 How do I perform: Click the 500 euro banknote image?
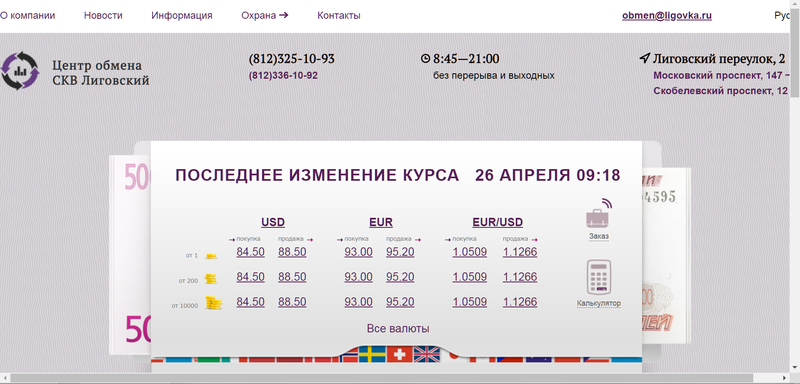130,255
